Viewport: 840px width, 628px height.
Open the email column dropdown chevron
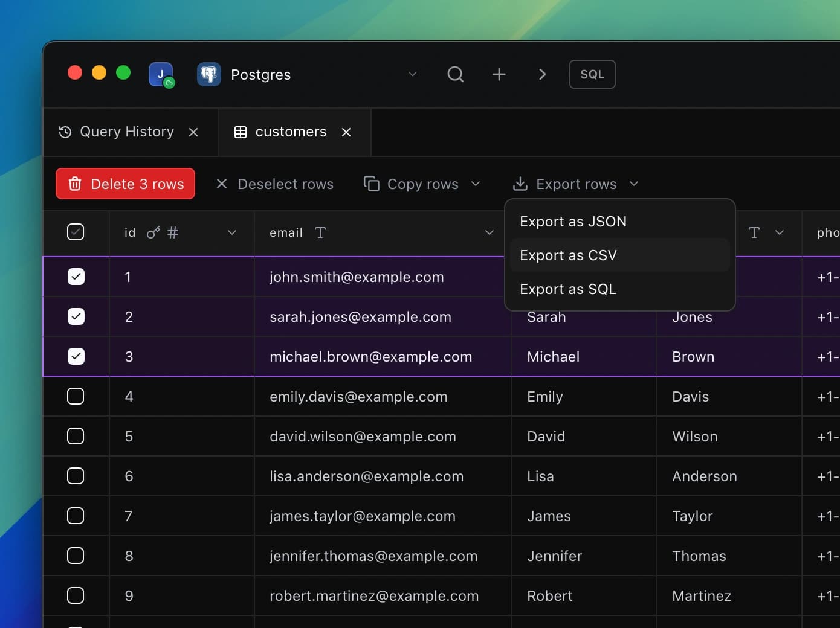tap(489, 232)
